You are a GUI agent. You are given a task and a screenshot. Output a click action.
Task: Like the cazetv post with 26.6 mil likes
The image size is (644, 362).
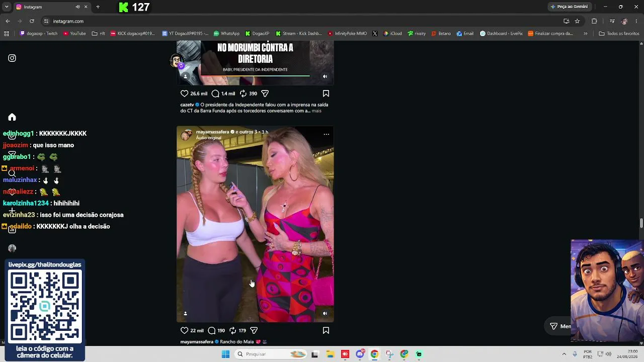pyautogui.click(x=184, y=94)
